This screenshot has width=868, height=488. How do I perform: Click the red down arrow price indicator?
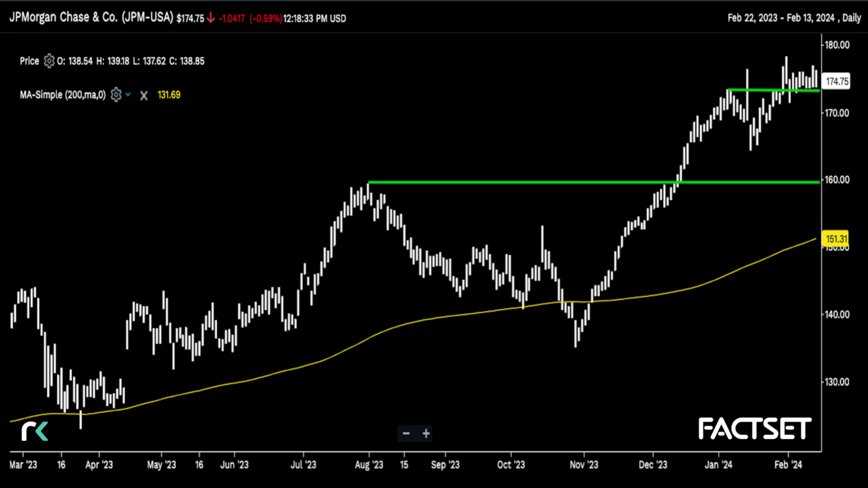[x=211, y=18]
